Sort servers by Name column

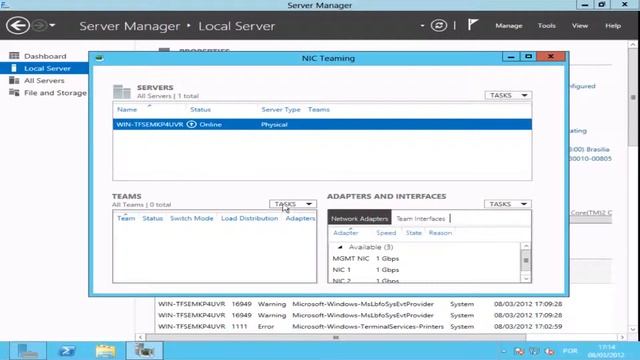tap(127, 109)
